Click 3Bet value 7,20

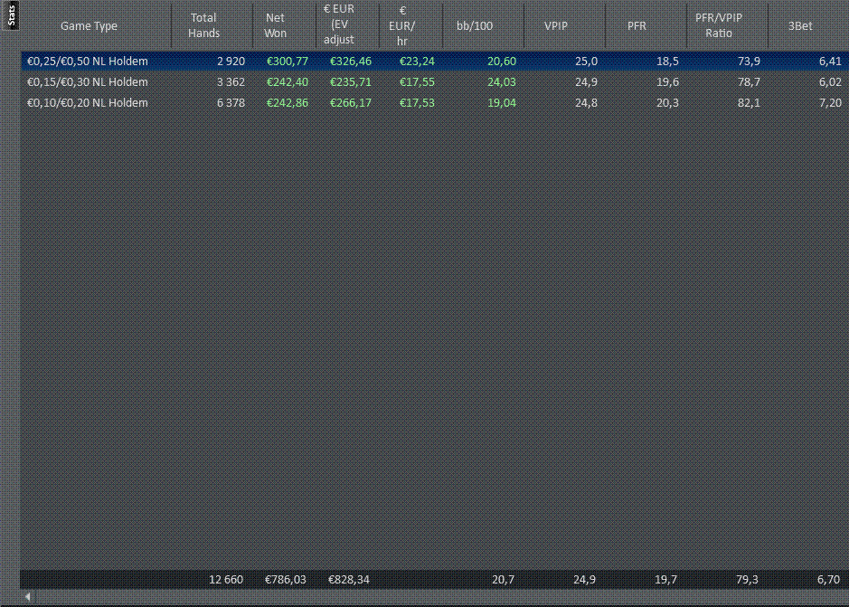tap(830, 102)
